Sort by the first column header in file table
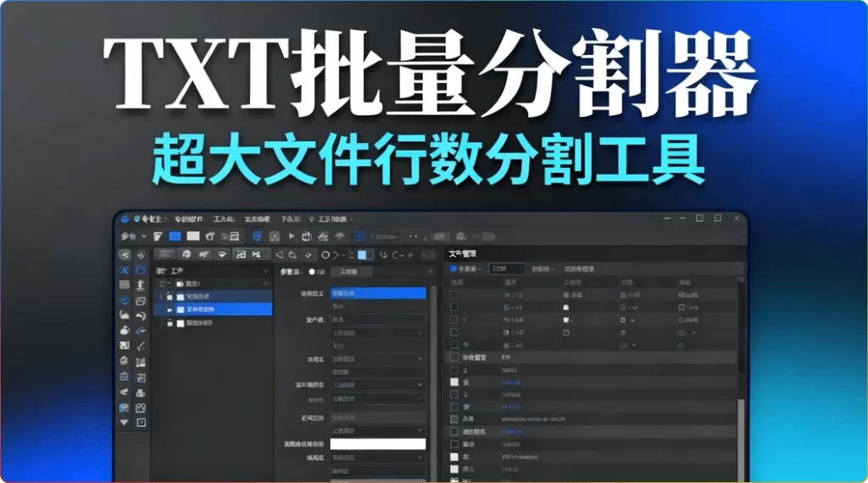Image resolution: width=868 pixels, height=483 pixels. [458, 283]
